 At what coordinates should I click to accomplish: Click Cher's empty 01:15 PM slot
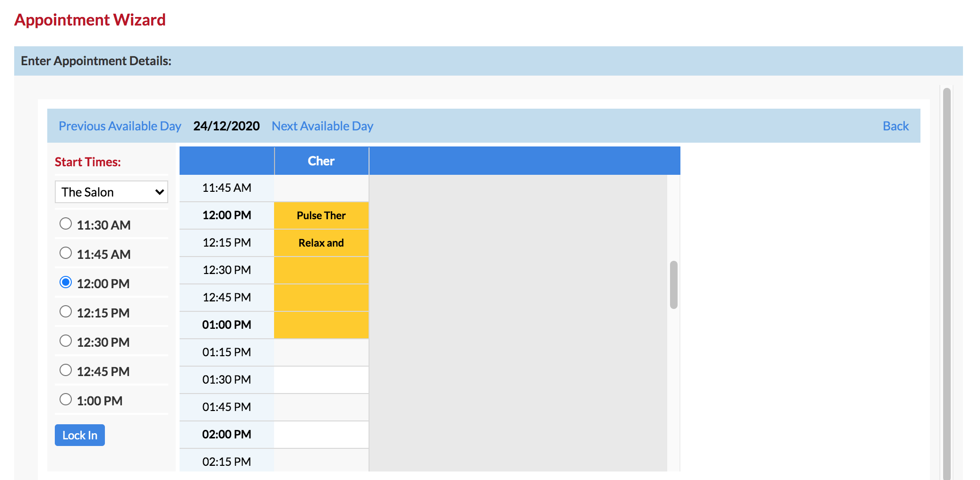[321, 352]
